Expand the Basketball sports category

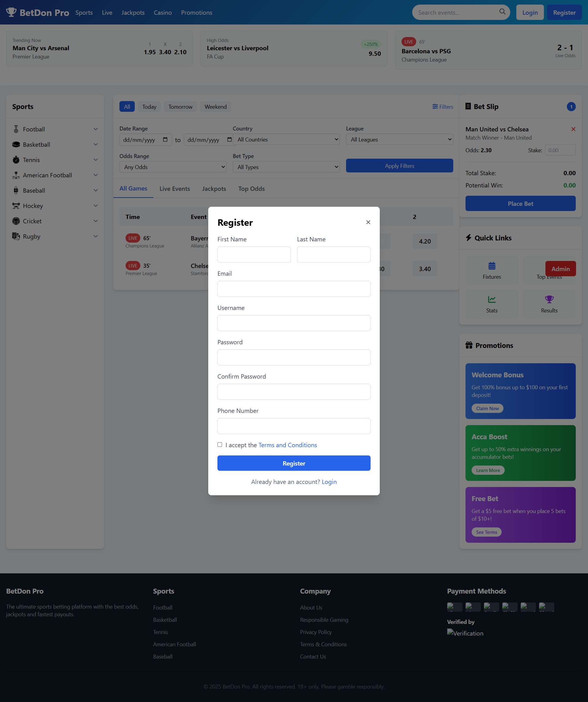96,144
